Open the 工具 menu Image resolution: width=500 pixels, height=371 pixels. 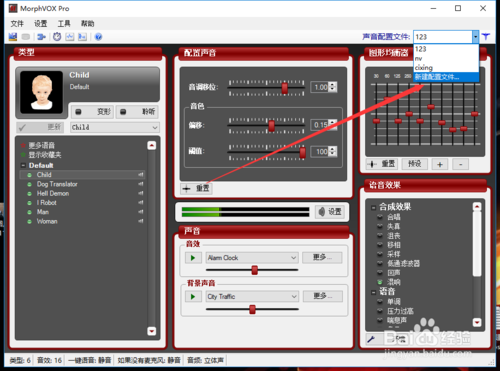click(64, 24)
